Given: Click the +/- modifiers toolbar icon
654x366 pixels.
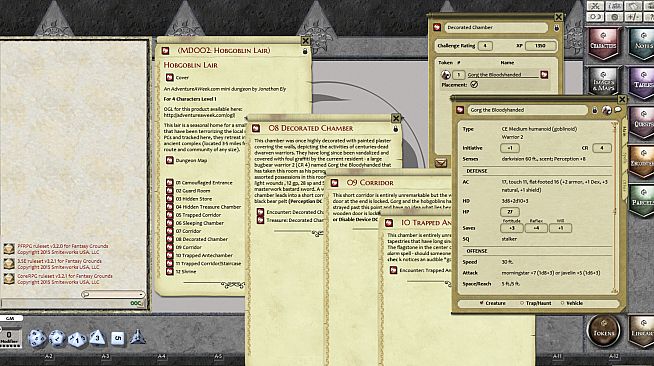Looking at the screenshot, I should coord(634,17).
